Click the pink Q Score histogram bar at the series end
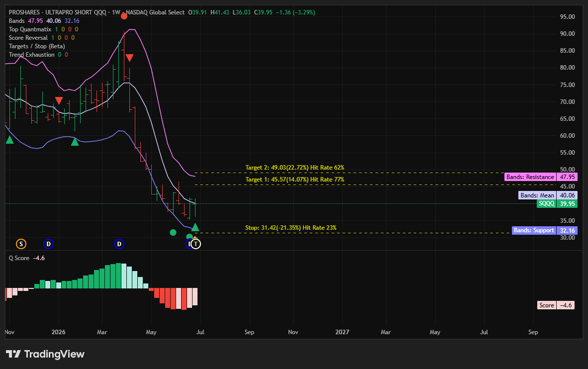588x369 pixels. click(195, 296)
